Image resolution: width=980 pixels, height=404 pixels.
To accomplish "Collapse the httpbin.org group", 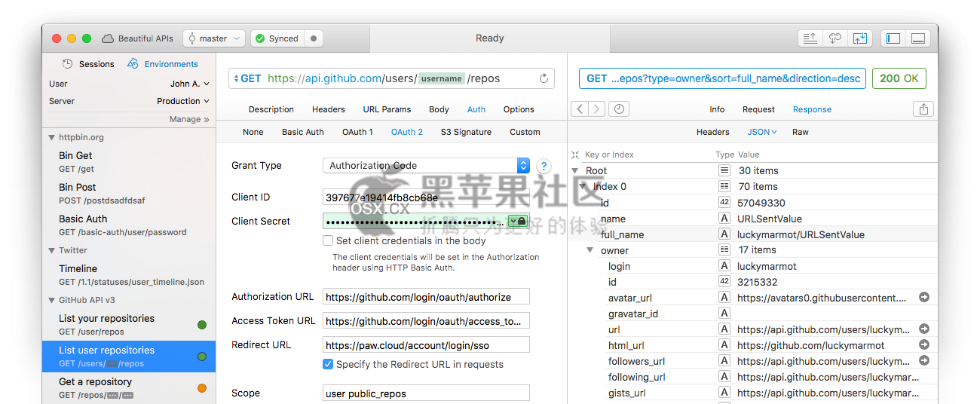I will 52,138.
